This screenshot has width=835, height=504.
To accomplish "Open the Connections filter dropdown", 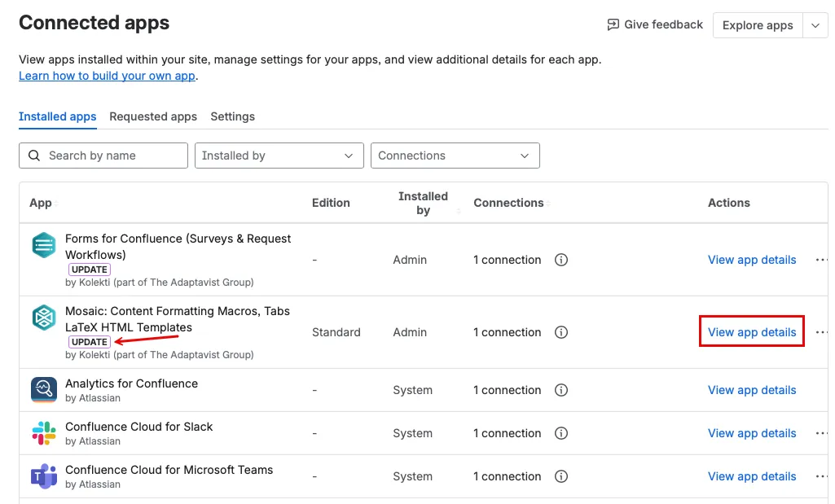I will pos(455,156).
